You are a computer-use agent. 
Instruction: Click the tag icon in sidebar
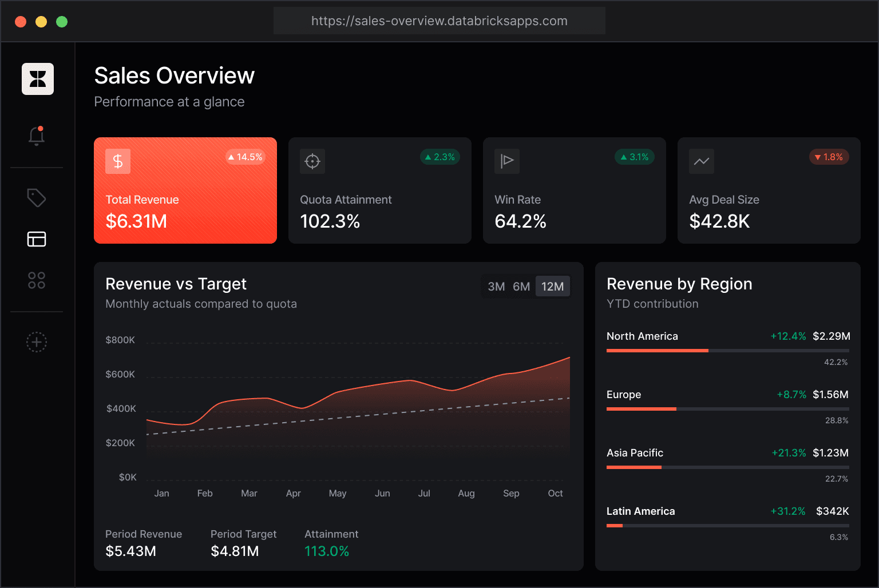tap(37, 198)
